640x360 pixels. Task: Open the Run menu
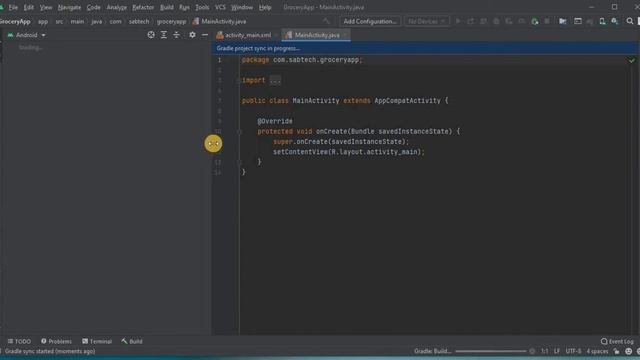pos(184,7)
